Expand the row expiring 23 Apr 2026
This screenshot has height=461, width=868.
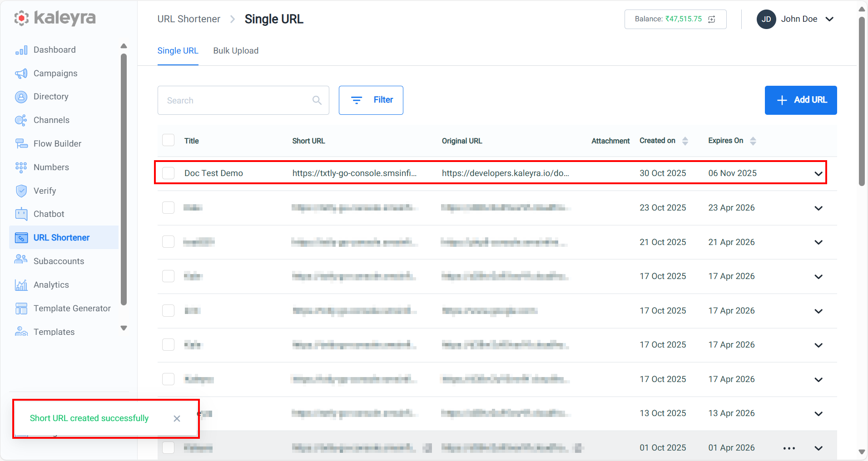(818, 208)
